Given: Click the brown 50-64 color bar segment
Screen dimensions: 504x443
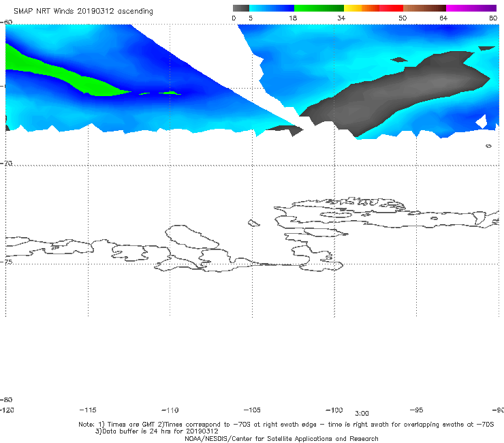Looking at the screenshot, I should coord(424,8).
